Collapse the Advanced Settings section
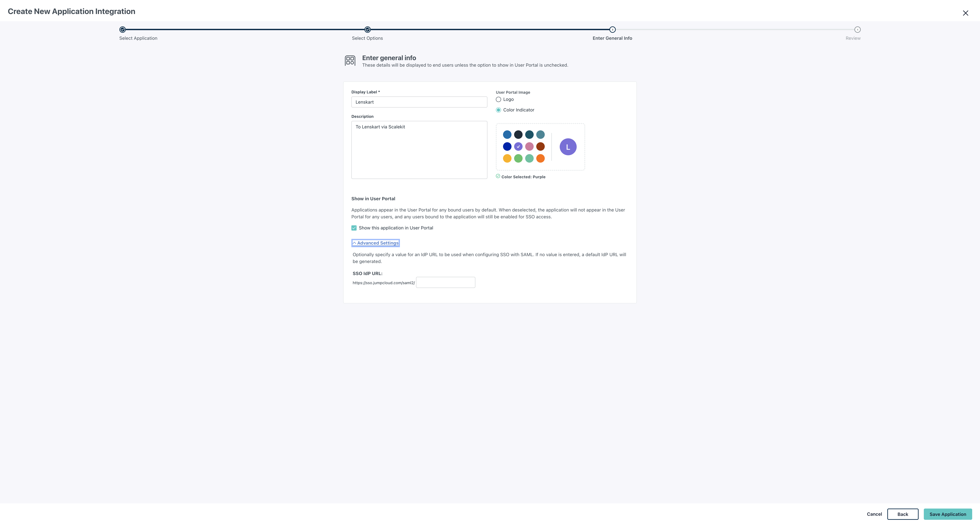Image resolution: width=980 pixels, height=525 pixels. point(375,243)
